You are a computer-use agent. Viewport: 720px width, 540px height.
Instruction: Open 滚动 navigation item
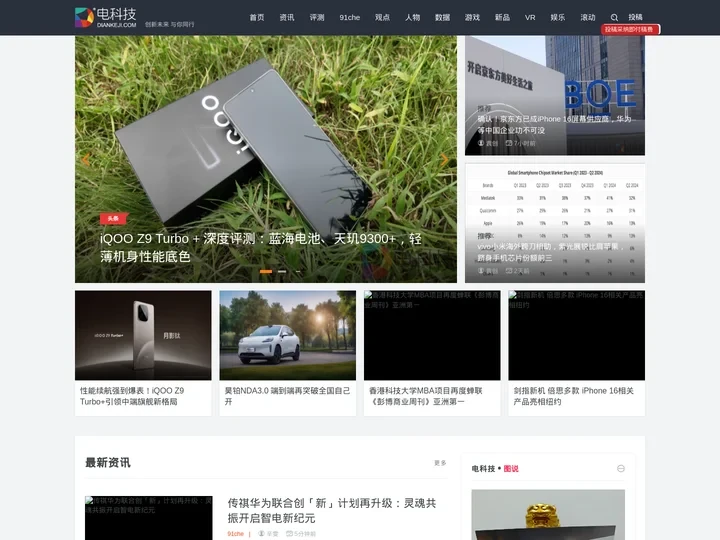[x=588, y=17]
